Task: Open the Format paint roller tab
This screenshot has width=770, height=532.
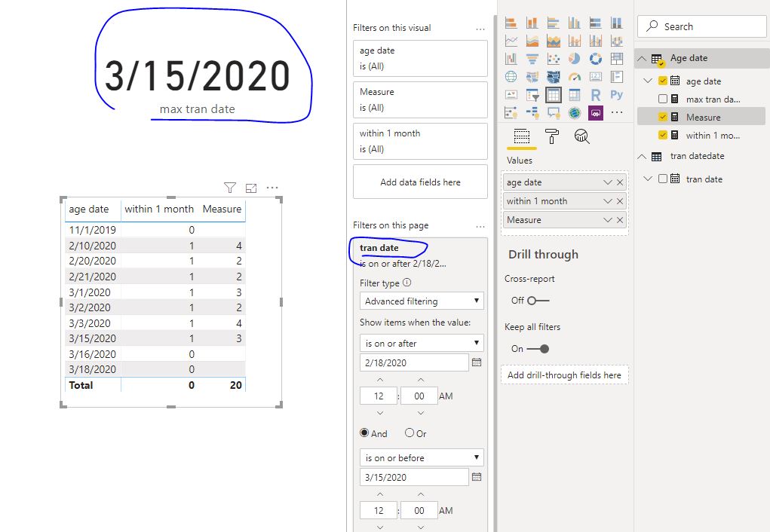Action: 552,136
